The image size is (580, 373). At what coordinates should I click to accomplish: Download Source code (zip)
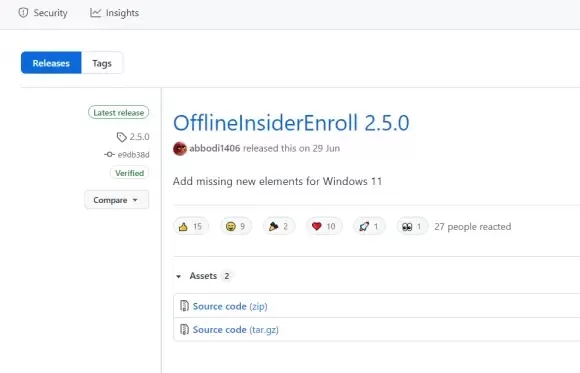(x=230, y=306)
